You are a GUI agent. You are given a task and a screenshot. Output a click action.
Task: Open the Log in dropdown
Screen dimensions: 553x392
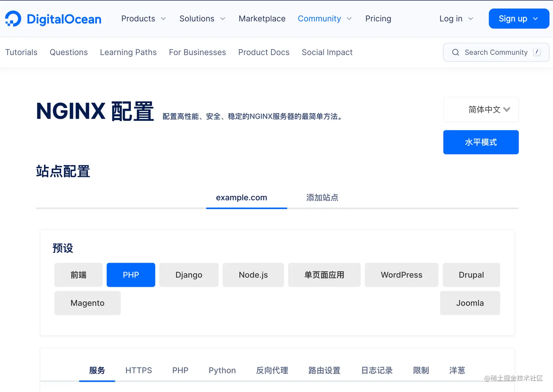(456, 19)
